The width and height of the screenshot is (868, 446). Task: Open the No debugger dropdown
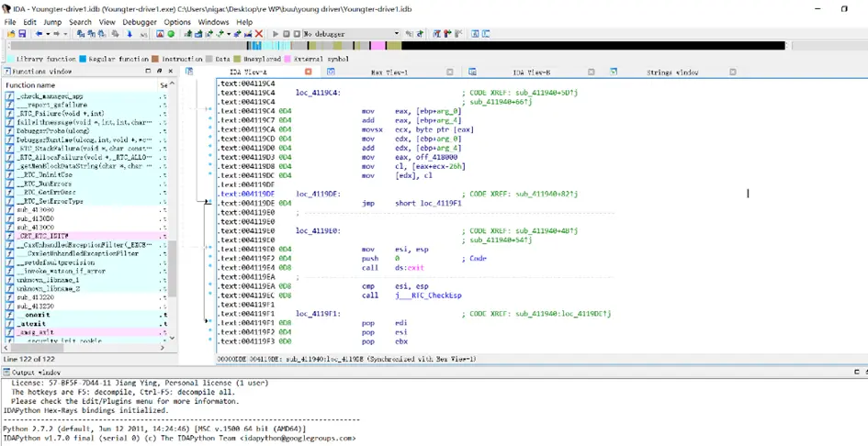coord(397,34)
